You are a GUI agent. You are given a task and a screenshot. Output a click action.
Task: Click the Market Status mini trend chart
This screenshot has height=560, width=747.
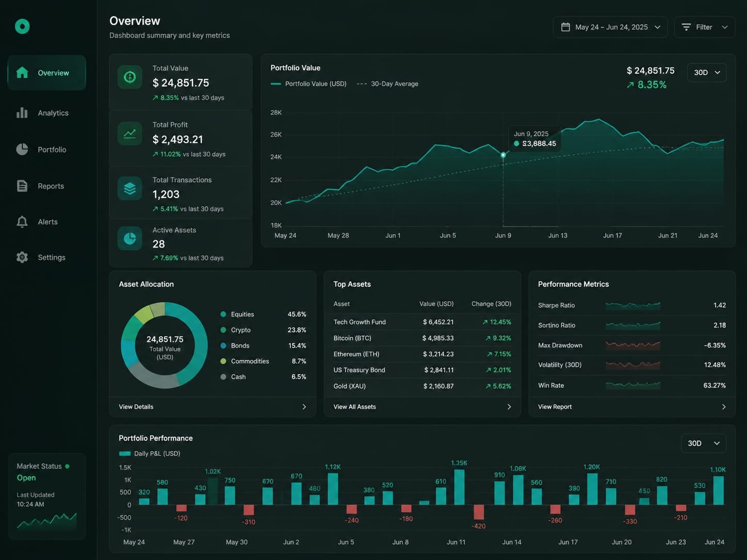point(47,521)
